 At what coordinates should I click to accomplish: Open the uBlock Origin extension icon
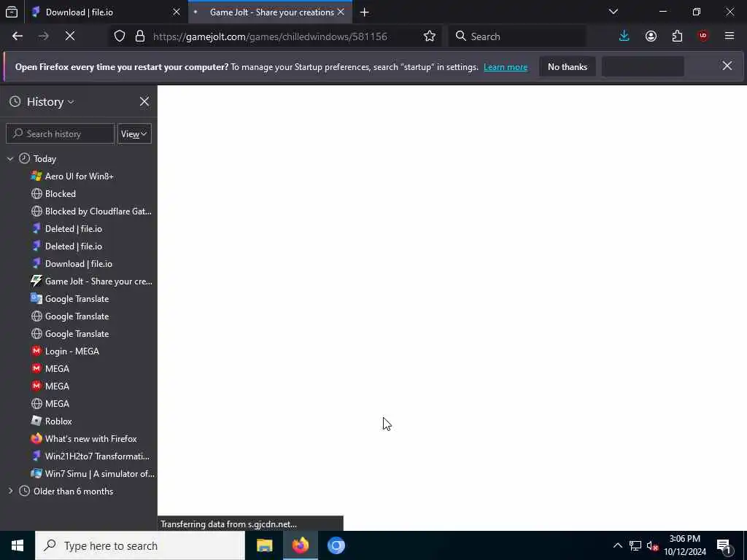(703, 36)
